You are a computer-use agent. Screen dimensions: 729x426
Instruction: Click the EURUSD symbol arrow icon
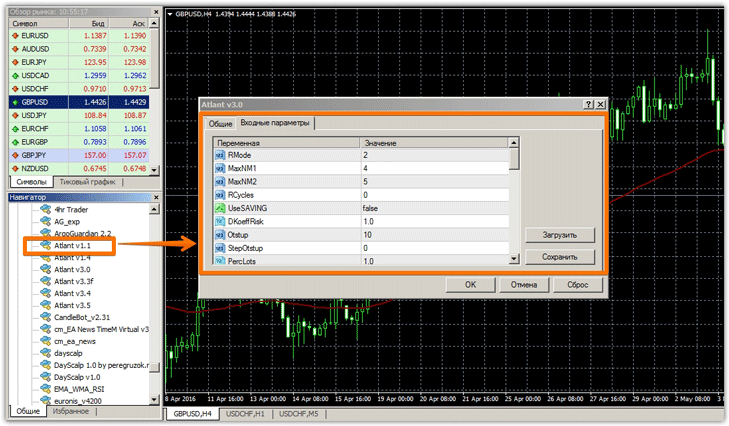[x=13, y=34]
